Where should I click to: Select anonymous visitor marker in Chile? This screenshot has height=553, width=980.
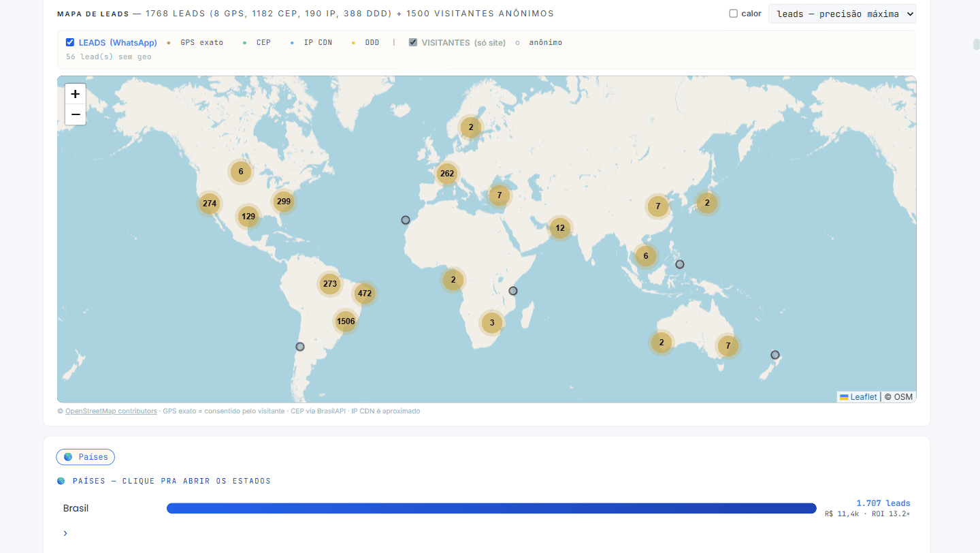click(x=300, y=347)
